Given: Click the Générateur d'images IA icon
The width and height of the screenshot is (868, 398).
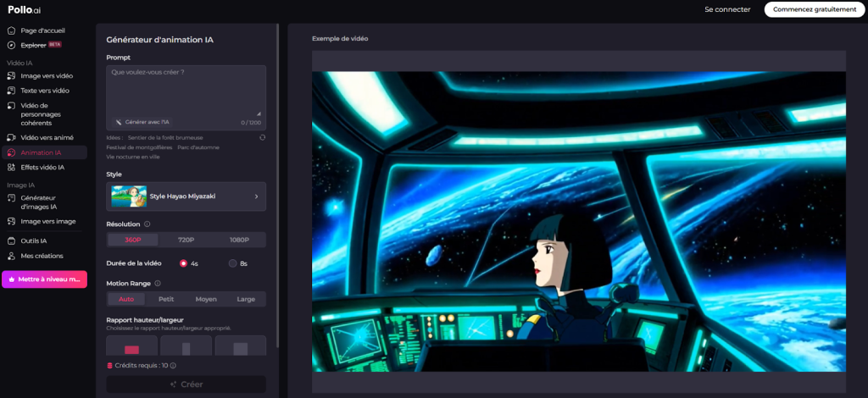Looking at the screenshot, I should tap(11, 198).
